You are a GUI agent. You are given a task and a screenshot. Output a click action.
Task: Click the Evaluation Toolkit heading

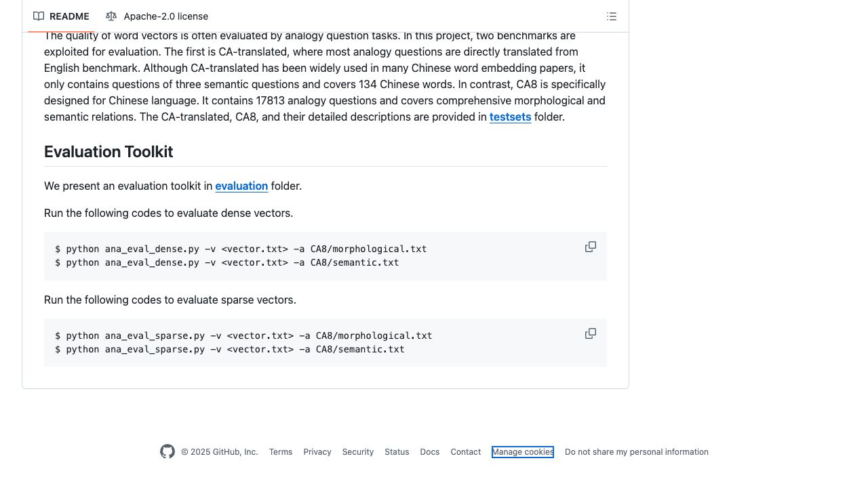pyautogui.click(x=108, y=152)
